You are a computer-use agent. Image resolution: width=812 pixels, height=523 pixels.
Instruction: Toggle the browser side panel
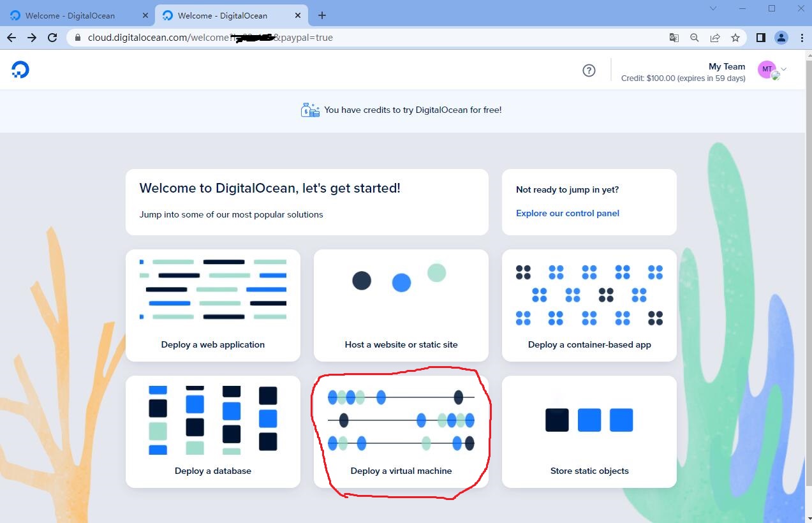point(761,38)
